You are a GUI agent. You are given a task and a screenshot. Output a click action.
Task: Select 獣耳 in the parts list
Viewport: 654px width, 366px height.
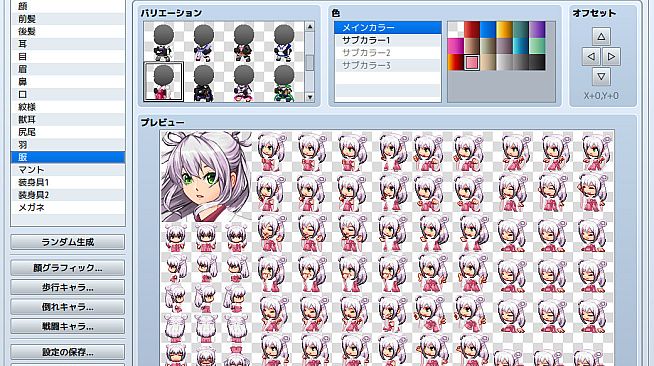coord(68,119)
